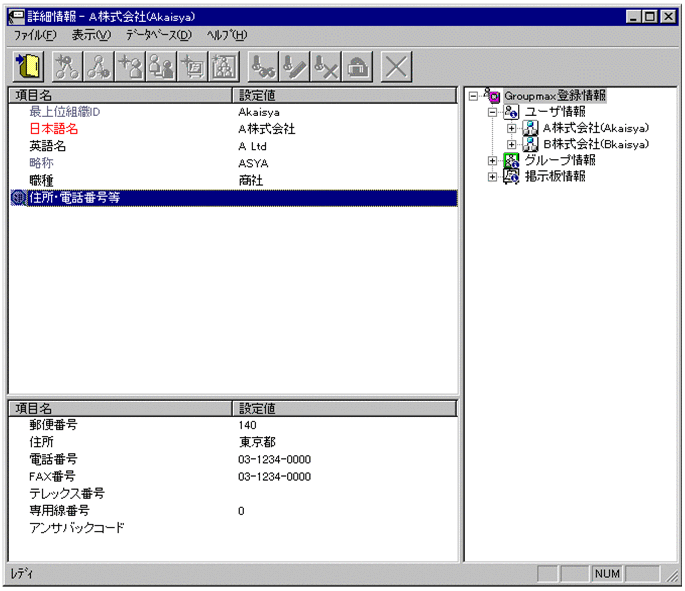Click the edit pencil toolbar icon
This screenshot has width=685, height=591.
click(x=295, y=67)
